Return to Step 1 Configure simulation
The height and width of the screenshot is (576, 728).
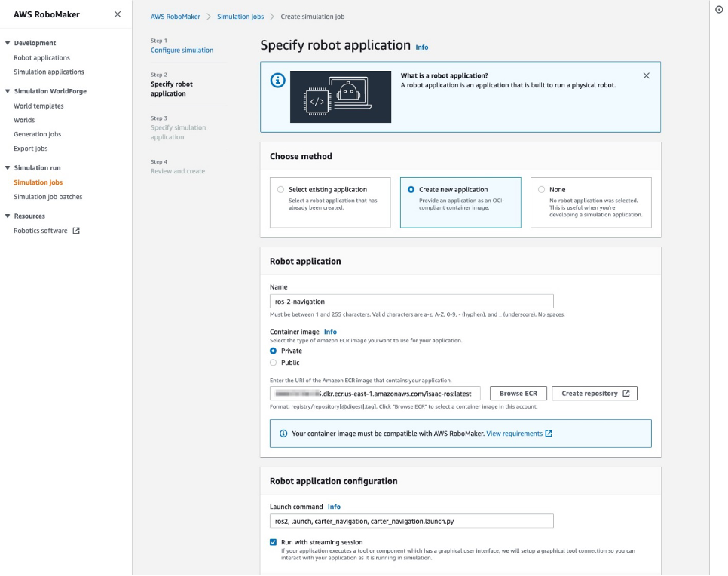[182, 51]
